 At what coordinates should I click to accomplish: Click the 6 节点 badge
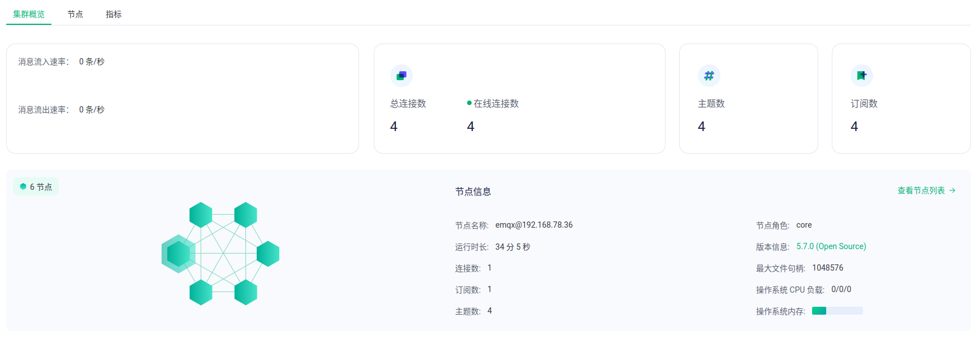pyautogui.click(x=36, y=186)
